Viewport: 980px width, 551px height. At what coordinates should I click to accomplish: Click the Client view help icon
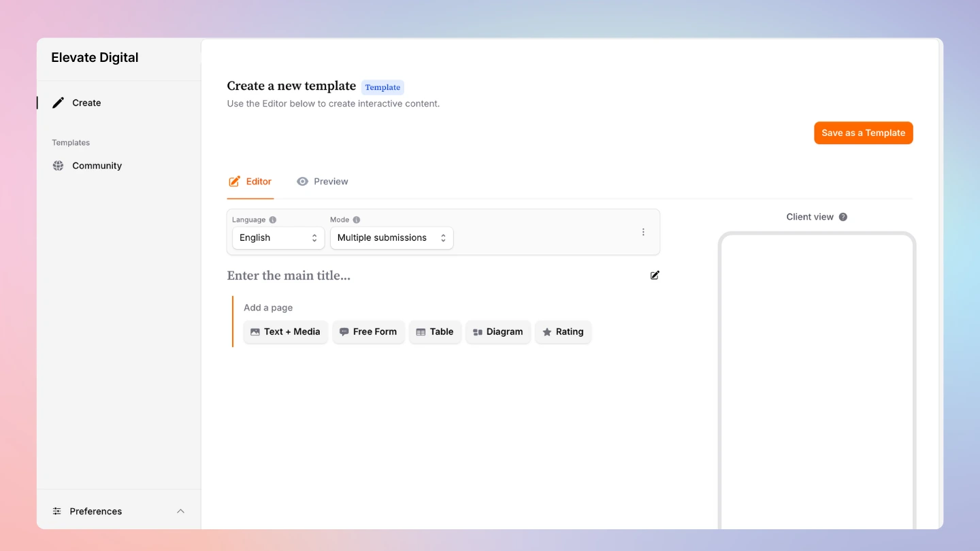click(x=843, y=217)
